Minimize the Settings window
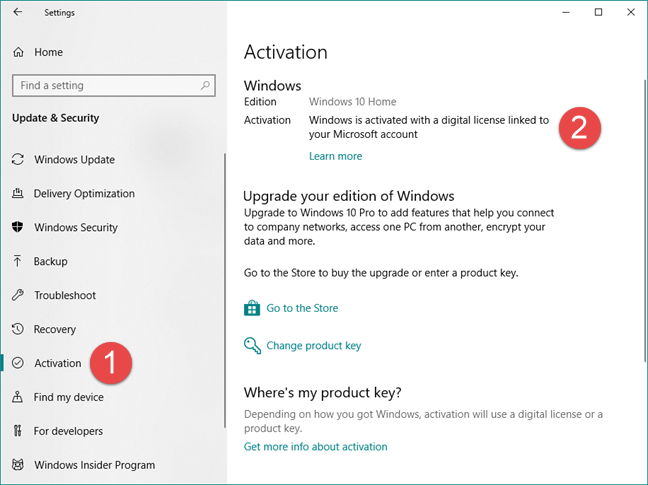Screen dimensions: 648x485 coord(566,12)
